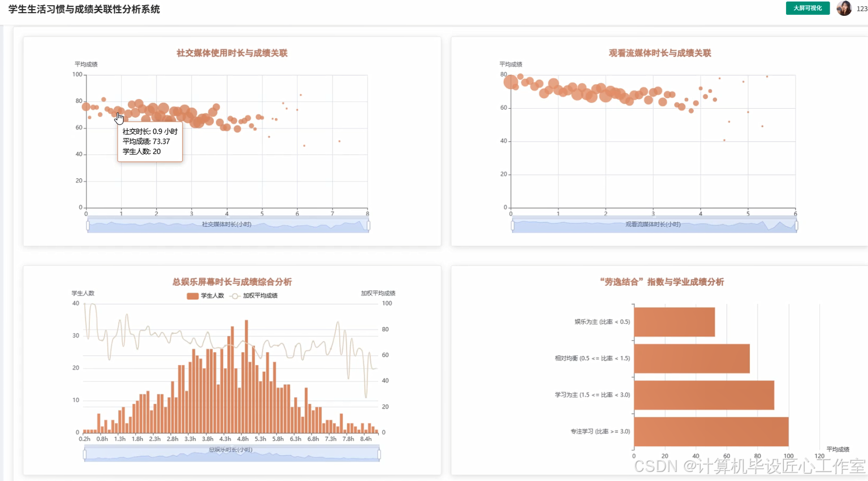Click the axis label 娱乐为主 (比率 < 0.5)
The height and width of the screenshot is (481, 868).
point(602,322)
